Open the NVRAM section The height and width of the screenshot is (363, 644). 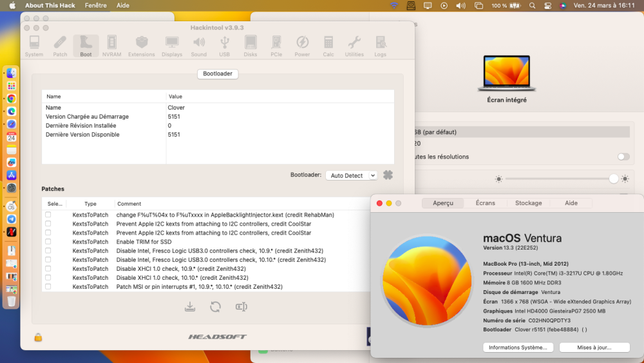coord(111,46)
